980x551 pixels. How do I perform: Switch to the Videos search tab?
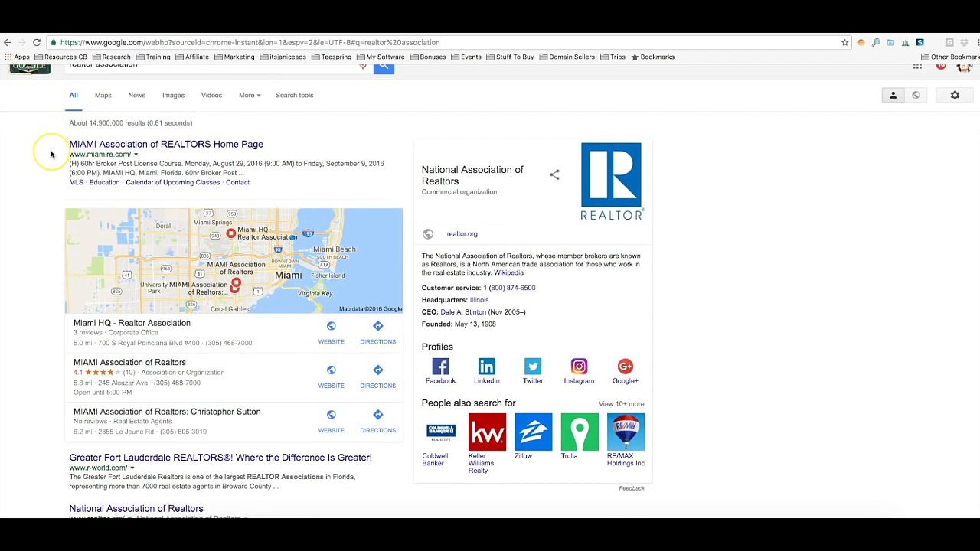point(211,96)
